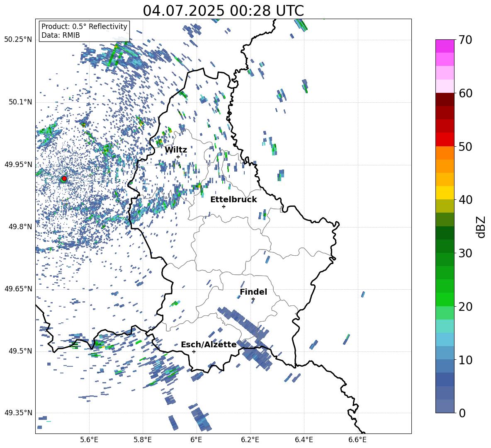Pick the bright green swatch just above 20 dBZ

[x=445, y=299]
